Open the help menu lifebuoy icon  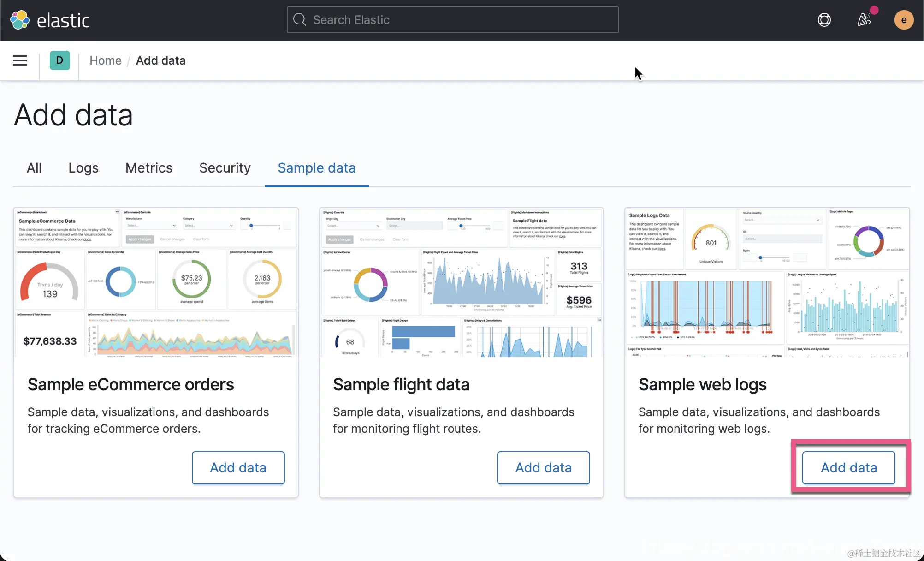[x=824, y=20]
